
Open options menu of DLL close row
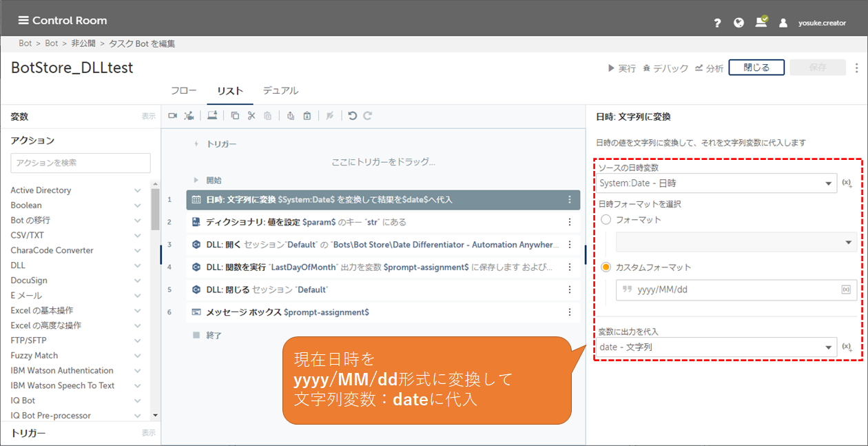pos(570,290)
